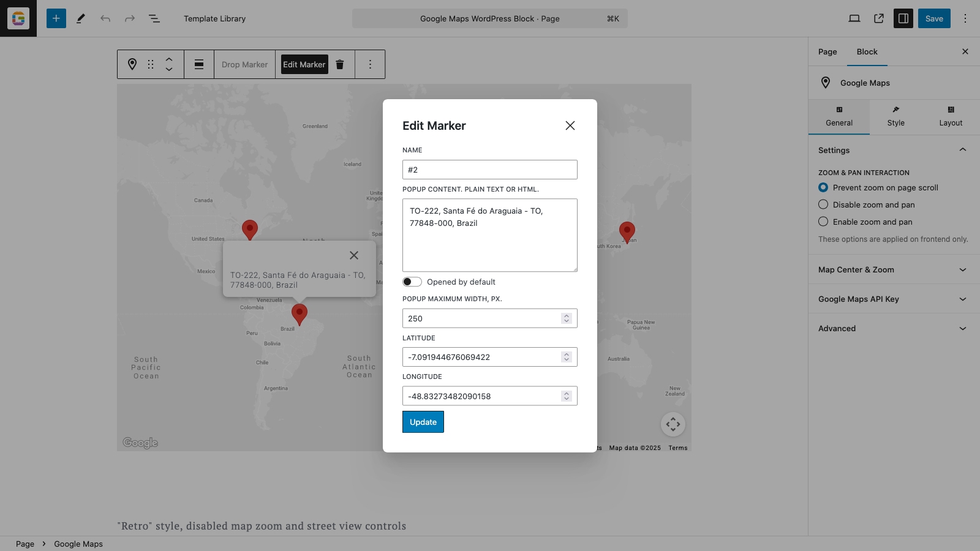This screenshot has width=980, height=551.
Task: Open block options three-dot menu
Action: pos(370,64)
